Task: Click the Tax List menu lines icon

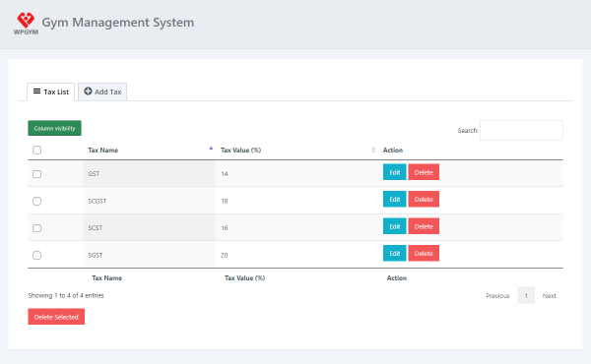Action: pos(36,91)
